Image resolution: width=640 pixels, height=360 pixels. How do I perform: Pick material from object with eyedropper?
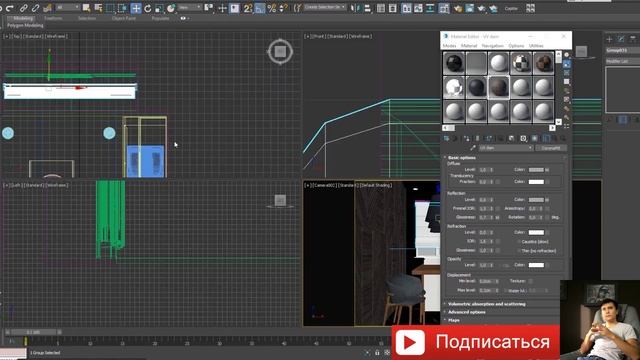click(473, 148)
